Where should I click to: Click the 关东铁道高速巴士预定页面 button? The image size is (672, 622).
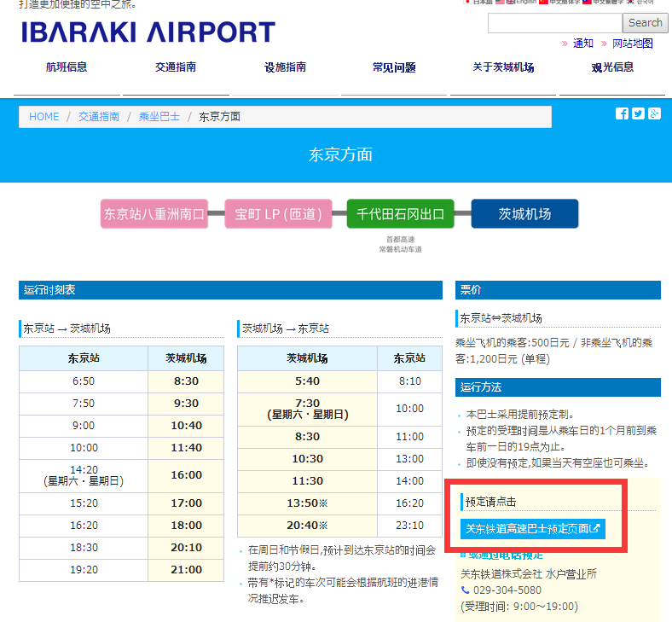[532, 529]
